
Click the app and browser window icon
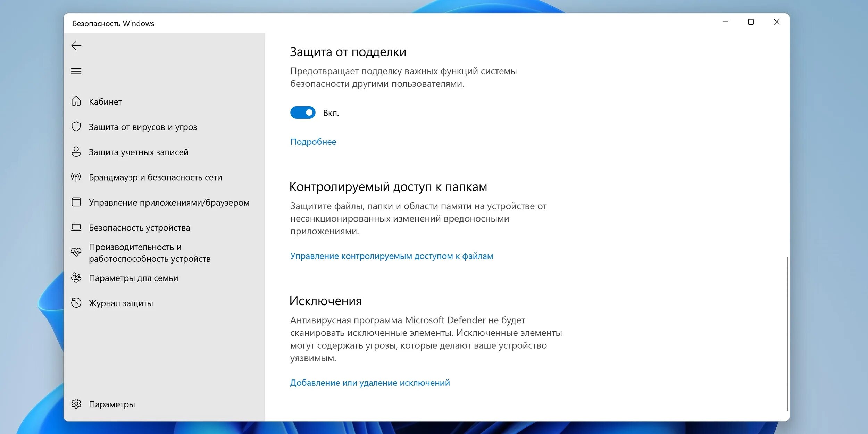[x=76, y=202]
